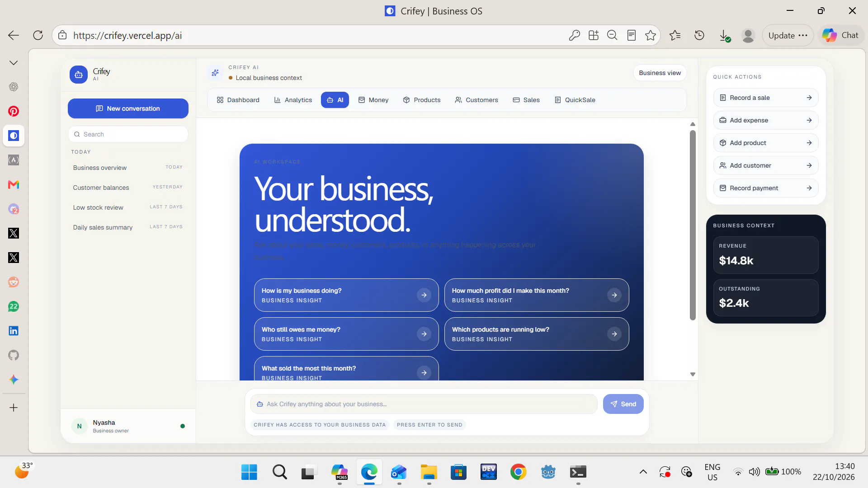Viewport: 868px width, 488px height.
Task: Click the Crifey robot logo icon
Action: pos(79,75)
